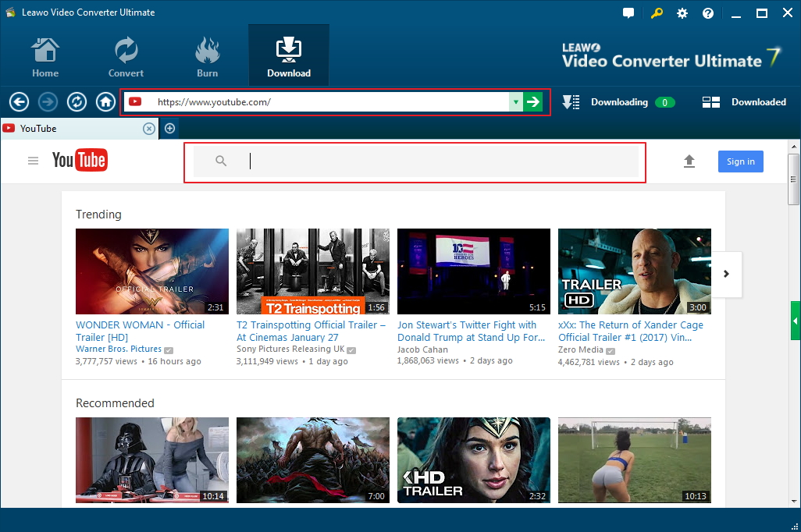Screen dimensions: 801x532
Task: Click the YouTube search input field
Action: click(x=437, y=161)
